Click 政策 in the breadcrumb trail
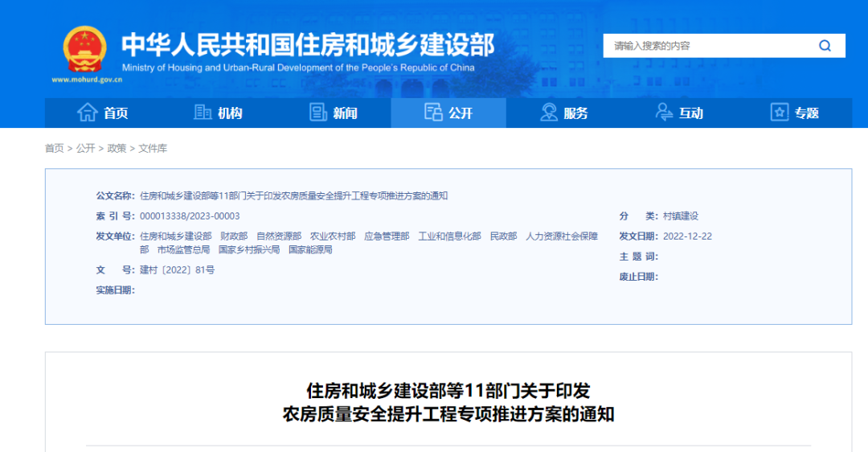868x452 pixels. tap(117, 148)
